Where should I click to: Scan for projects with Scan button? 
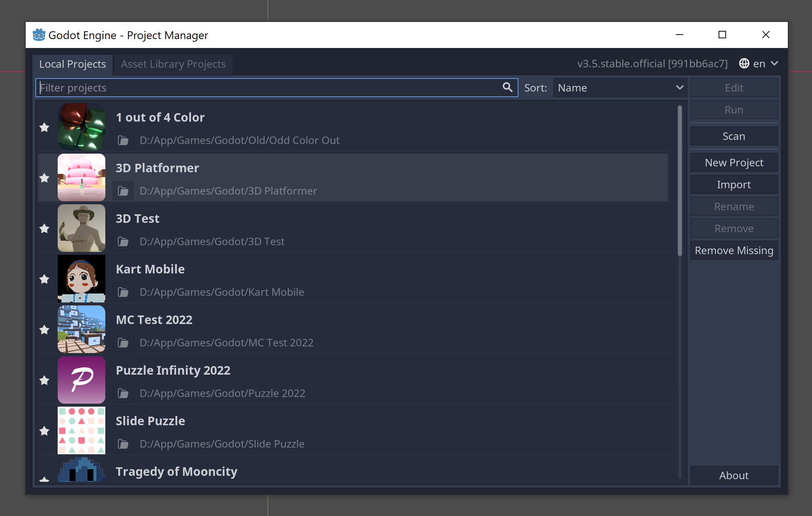coord(734,136)
